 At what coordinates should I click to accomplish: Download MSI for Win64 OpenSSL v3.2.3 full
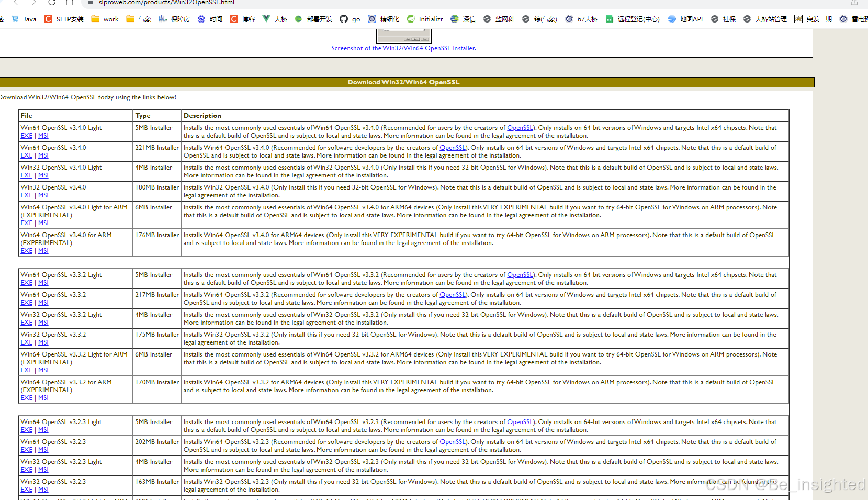pyautogui.click(x=43, y=450)
